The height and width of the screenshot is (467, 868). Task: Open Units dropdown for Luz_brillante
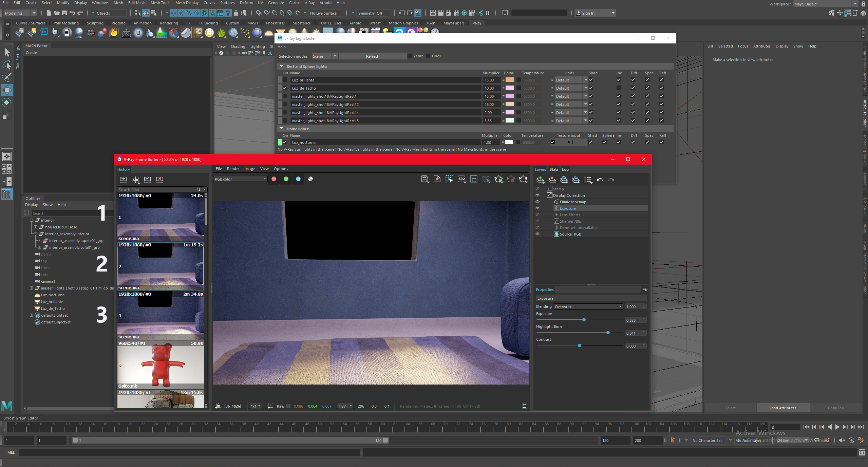pyautogui.click(x=571, y=80)
